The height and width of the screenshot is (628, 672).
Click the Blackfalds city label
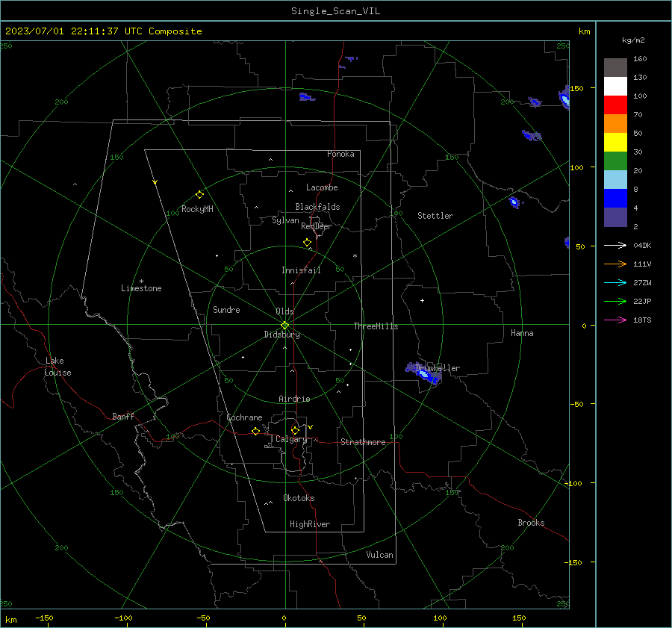[317, 207]
